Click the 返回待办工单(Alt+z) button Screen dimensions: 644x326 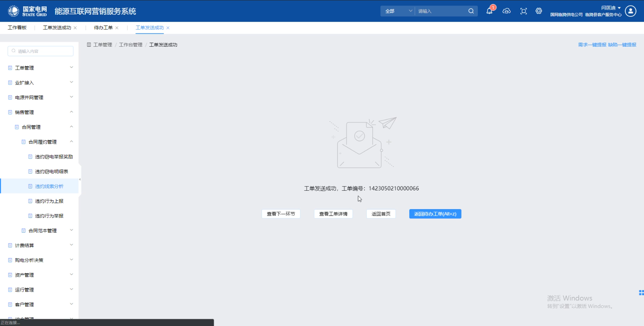(435, 214)
